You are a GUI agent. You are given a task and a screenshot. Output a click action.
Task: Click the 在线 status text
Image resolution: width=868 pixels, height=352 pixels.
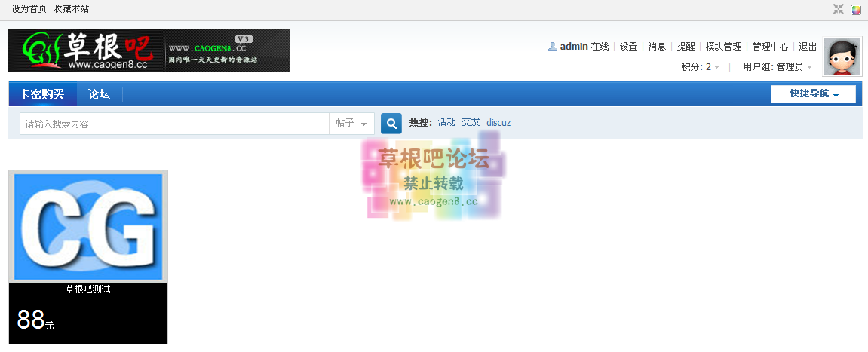coord(600,47)
